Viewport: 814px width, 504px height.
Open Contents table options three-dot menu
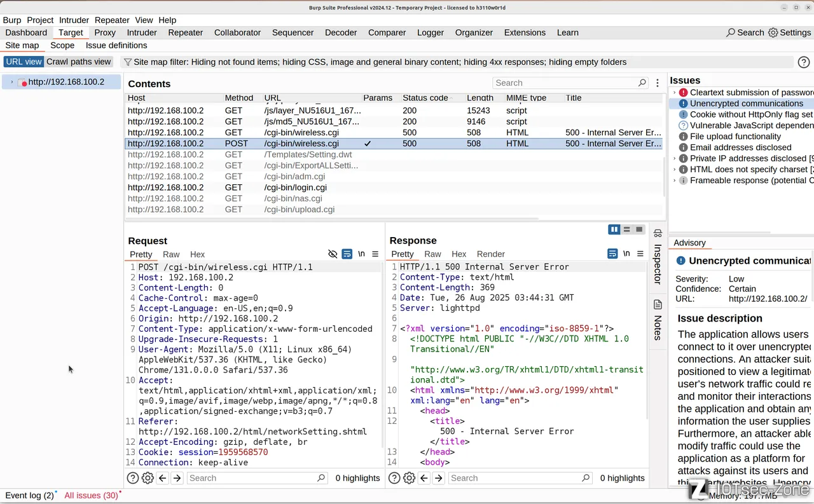coord(658,83)
